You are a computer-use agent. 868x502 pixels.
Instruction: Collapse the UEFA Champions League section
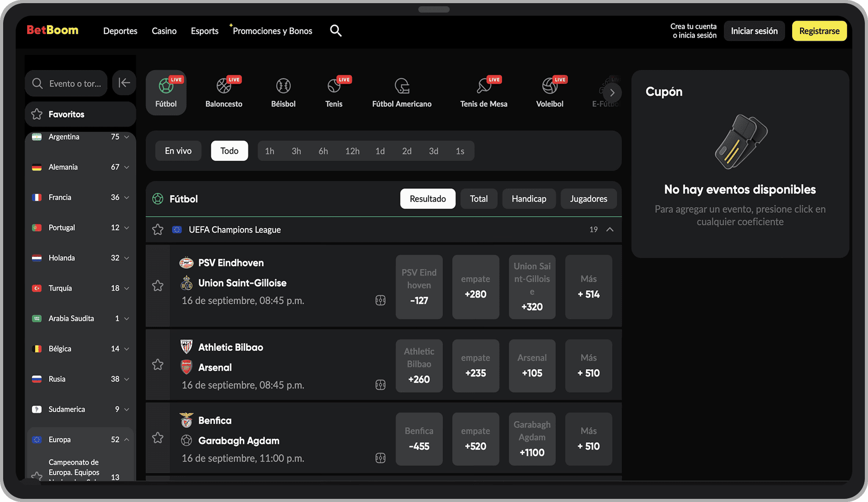tap(610, 230)
